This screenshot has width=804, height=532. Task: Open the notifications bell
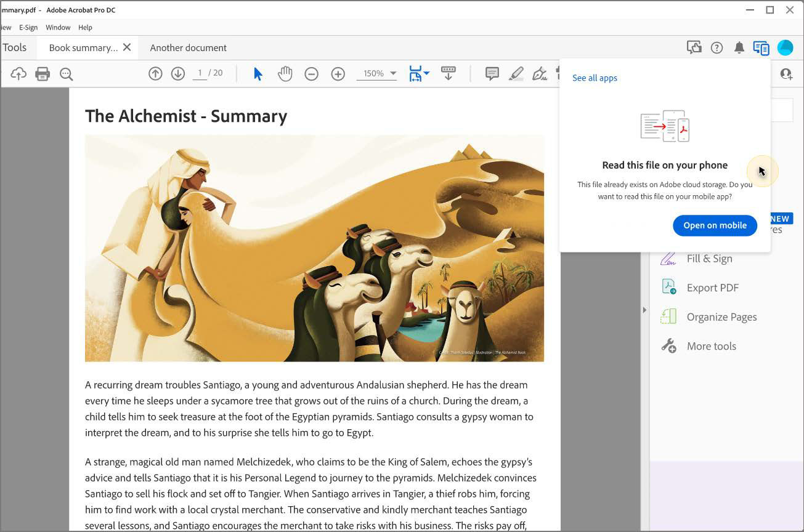[739, 48]
